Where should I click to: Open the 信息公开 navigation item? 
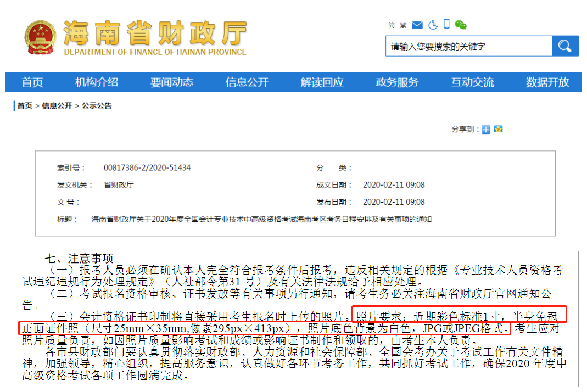[247, 82]
